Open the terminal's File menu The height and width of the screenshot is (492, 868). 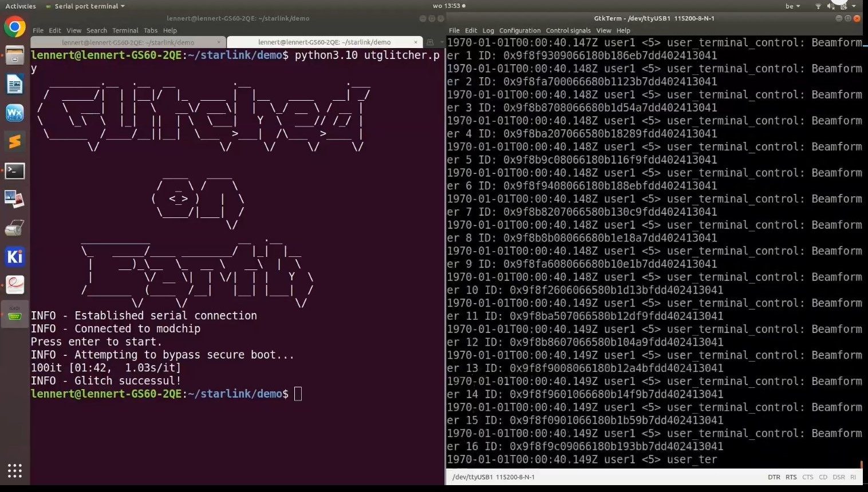(38, 30)
